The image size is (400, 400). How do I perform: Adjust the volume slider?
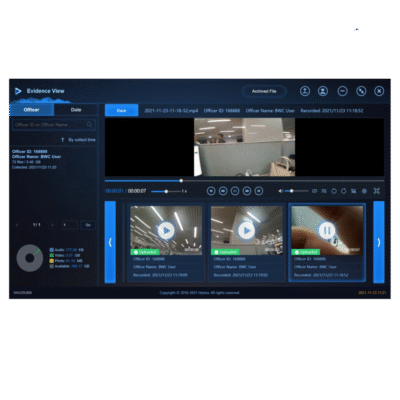pyautogui.click(x=297, y=191)
